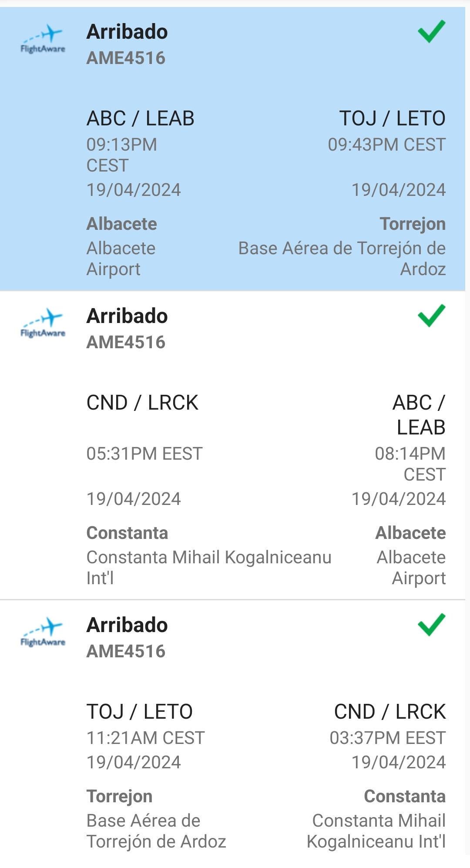Tap CND / LRCK destination code in third flight

click(x=389, y=712)
